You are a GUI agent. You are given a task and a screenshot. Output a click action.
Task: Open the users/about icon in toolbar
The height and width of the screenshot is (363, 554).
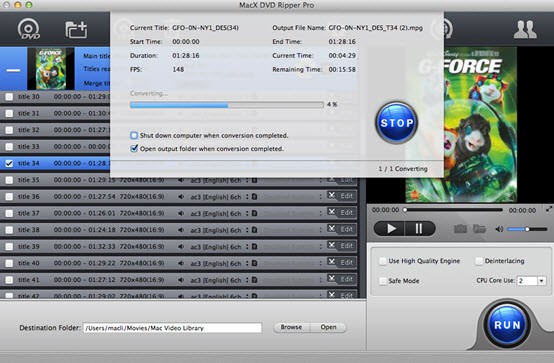[x=525, y=29]
